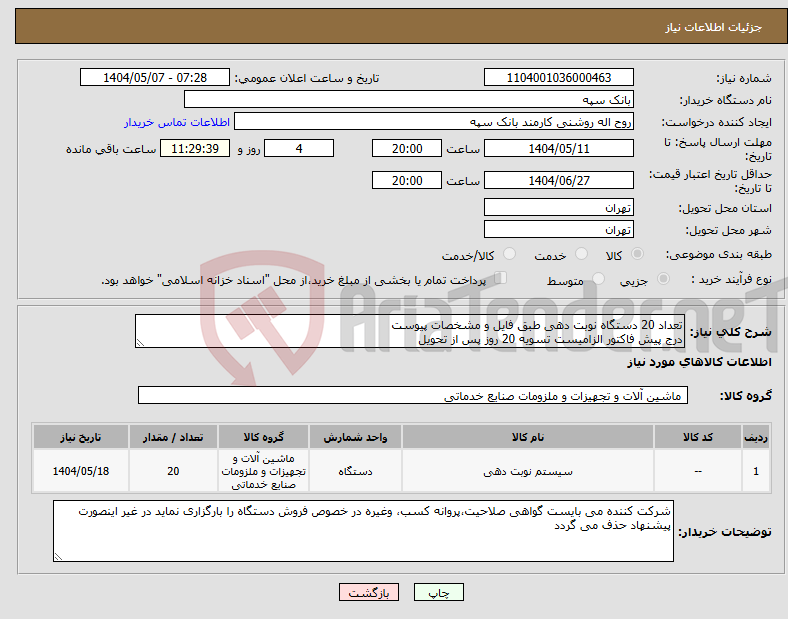Click the دستگاه unit cell
This screenshot has width=788, height=619.
click(355, 471)
